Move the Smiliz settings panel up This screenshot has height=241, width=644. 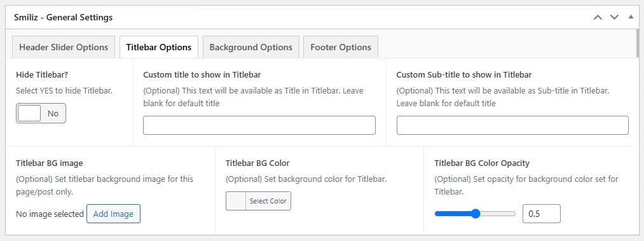[x=598, y=18]
